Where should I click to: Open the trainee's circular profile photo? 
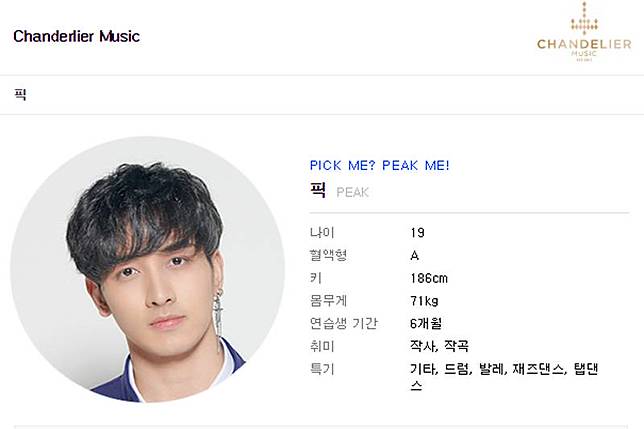point(147,270)
